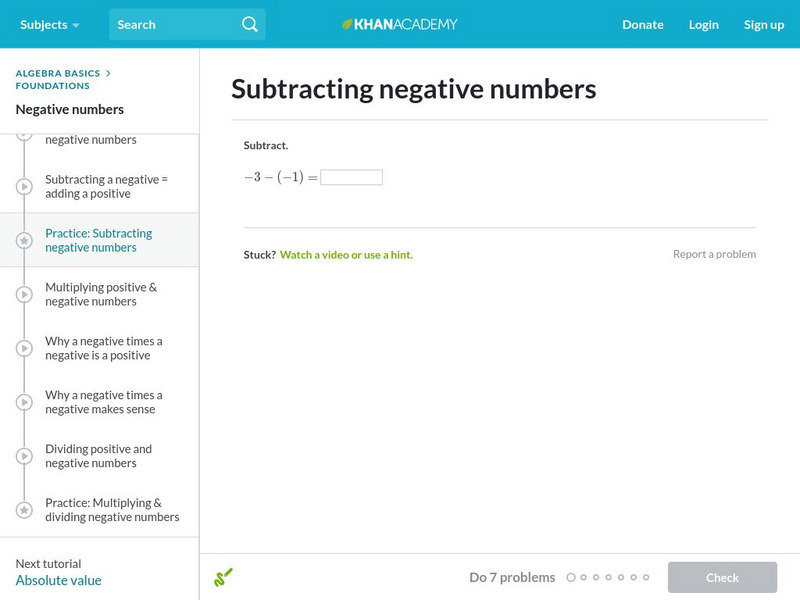Click play icon beside Dividing positive and negative
This screenshot has height=600, width=800.
24,456
